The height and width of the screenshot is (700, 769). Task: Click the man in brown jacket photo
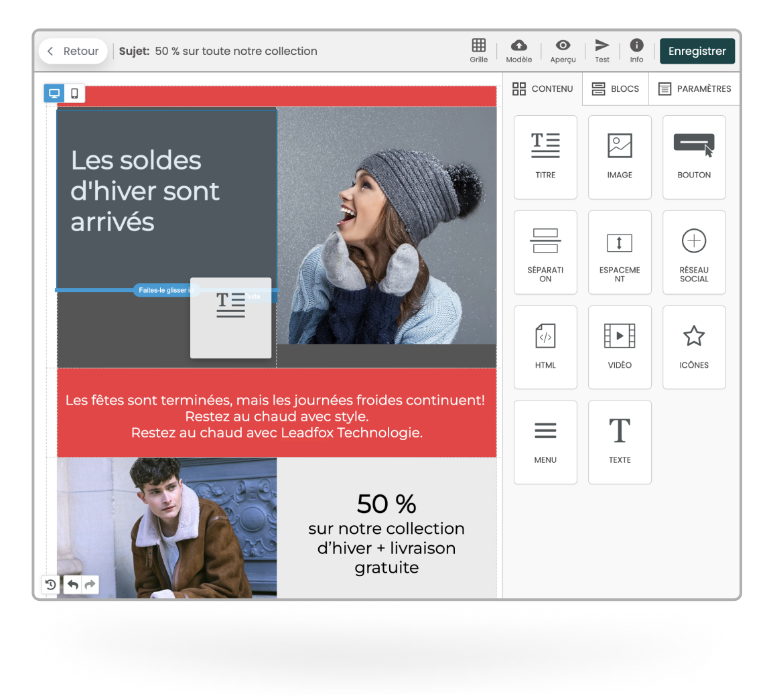167,528
